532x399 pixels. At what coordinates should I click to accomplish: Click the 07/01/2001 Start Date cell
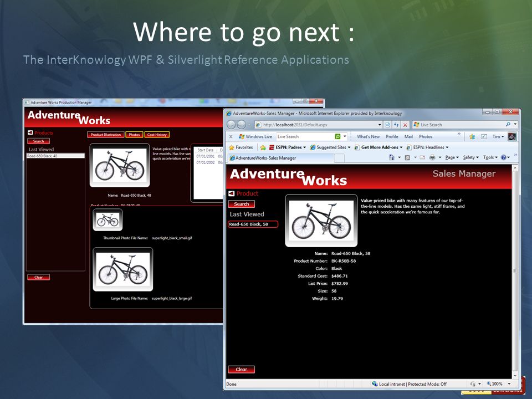(205, 156)
